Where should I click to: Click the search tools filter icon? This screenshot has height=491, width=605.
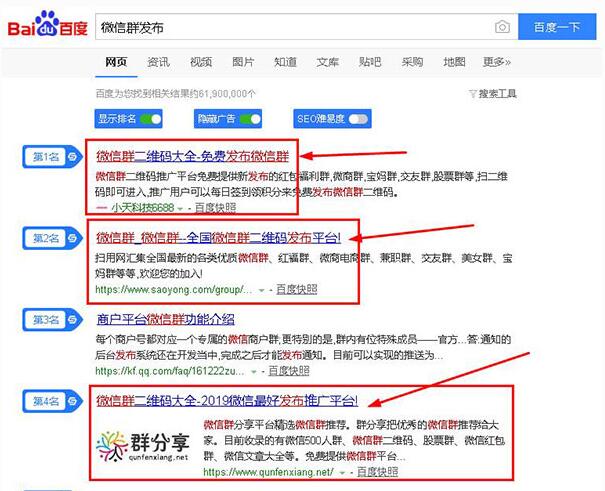473,94
